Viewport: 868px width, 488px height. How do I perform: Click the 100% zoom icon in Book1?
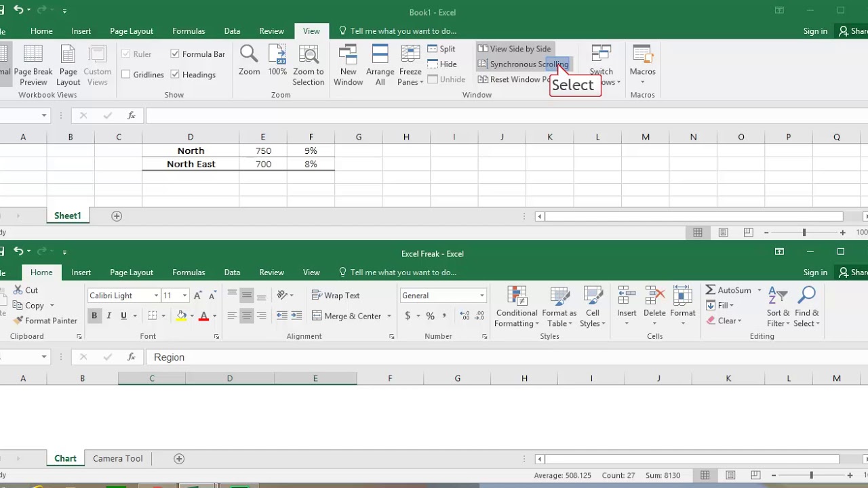pyautogui.click(x=277, y=60)
